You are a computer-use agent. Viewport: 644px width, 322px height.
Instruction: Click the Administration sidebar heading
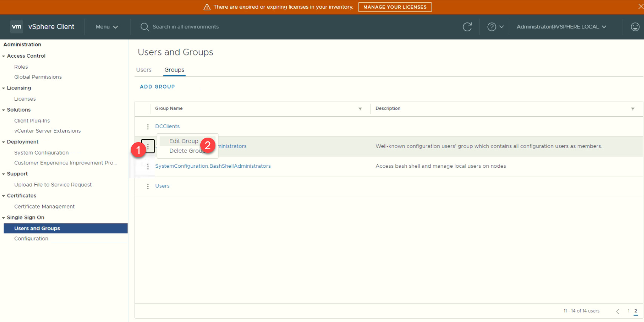[22, 44]
